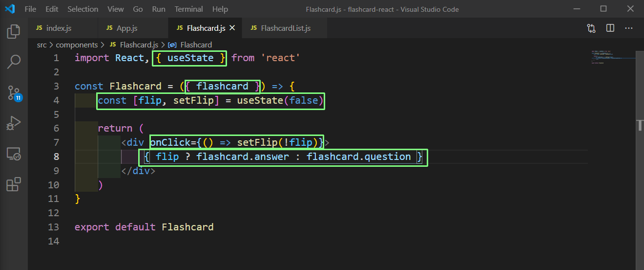The height and width of the screenshot is (270, 644).
Task: Click the VS Code logo icon
Action: pos(10,9)
